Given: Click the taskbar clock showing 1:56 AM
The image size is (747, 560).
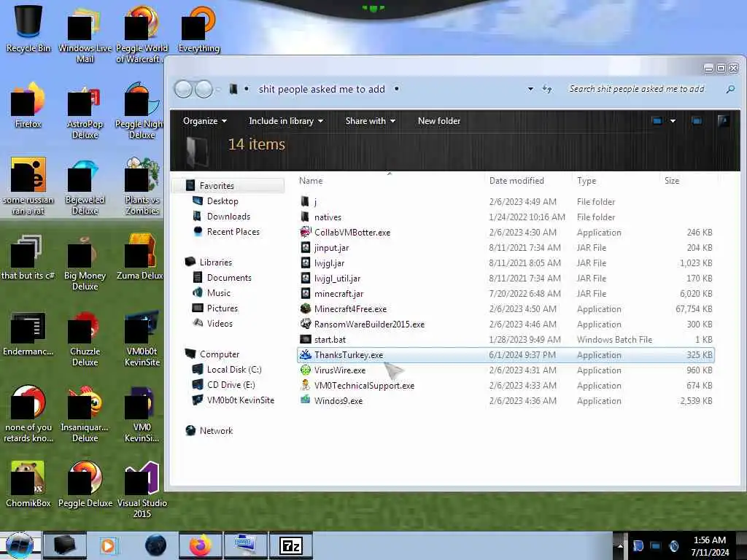Looking at the screenshot, I should pos(710,545).
